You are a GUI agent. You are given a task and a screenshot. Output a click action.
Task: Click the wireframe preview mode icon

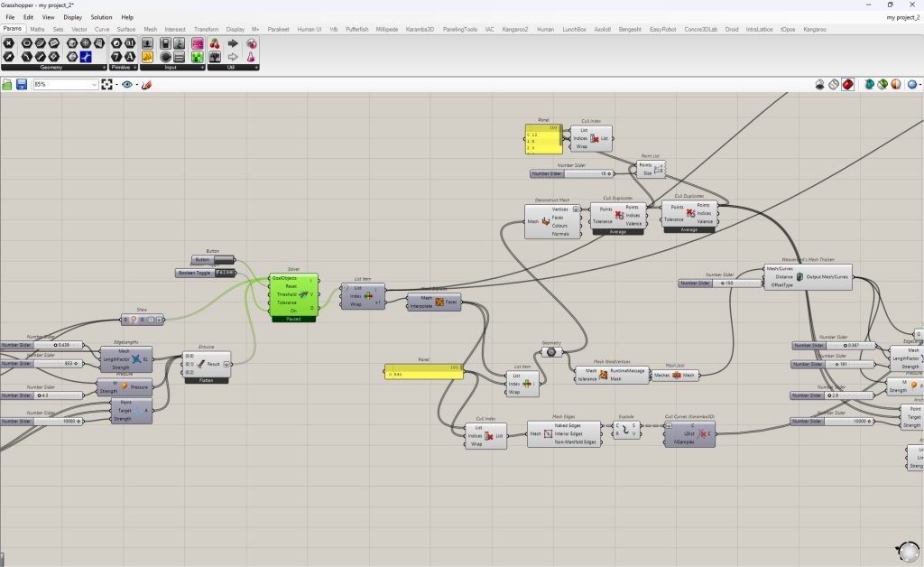[x=833, y=84]
